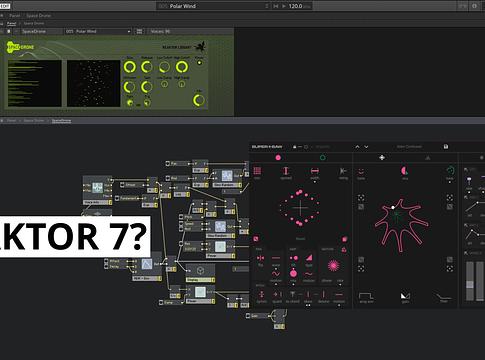This screenshot has width=485, height=360.
Task: Click the grid icon beside snapshot dropdown
Action: point(139,31)
